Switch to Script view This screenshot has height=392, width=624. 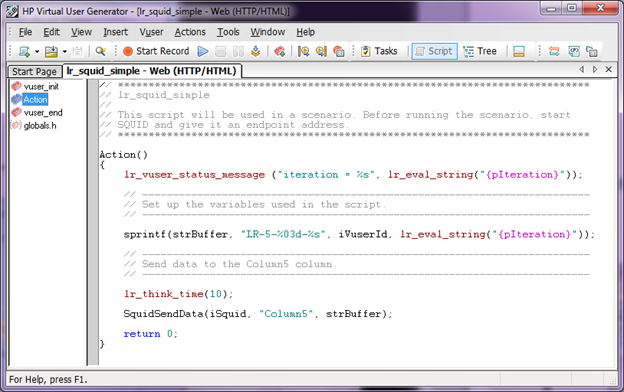[x=434, y=51]
